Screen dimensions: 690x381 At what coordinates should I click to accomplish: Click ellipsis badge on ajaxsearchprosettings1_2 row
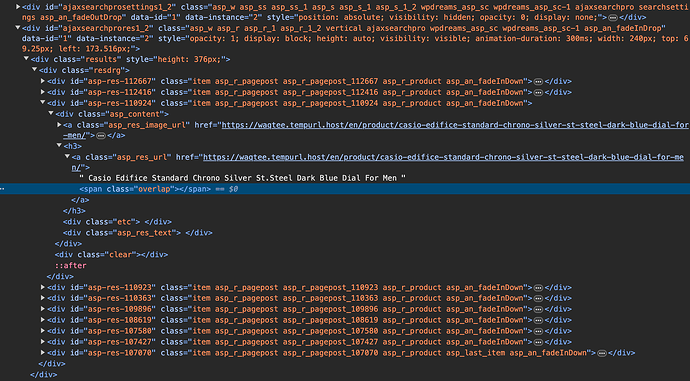[613, 18]
